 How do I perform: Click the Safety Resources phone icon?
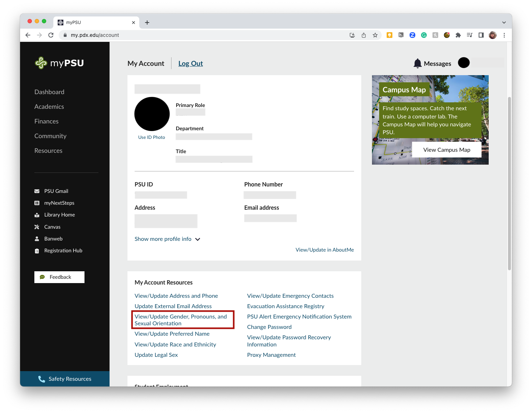[42, 379]
